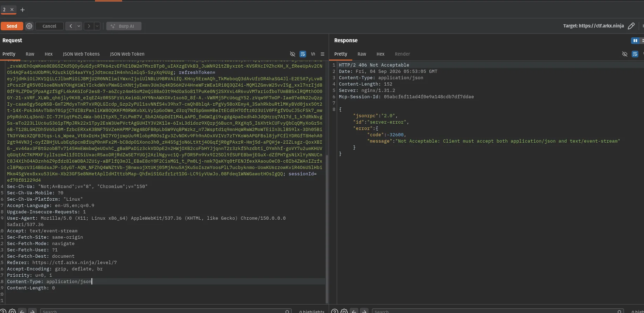Click the magnifier in the Response search bar
Image resolution: width=644 pixels, height=313 pixels.
point(619,312)
